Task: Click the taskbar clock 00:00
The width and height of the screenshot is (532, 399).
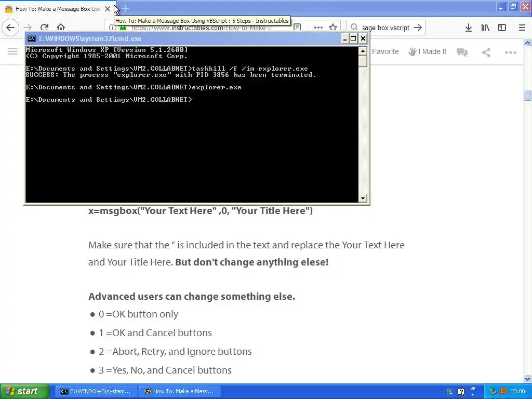Action: pos(517,392)
